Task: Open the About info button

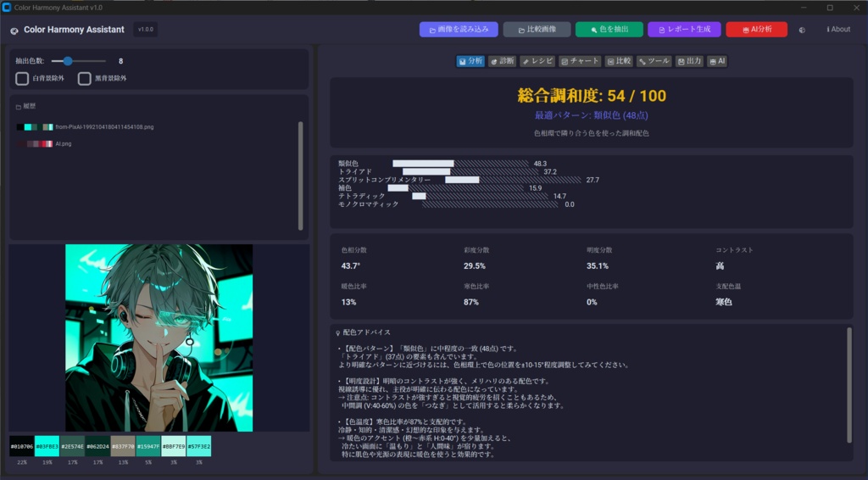Action: click(838, 30)
